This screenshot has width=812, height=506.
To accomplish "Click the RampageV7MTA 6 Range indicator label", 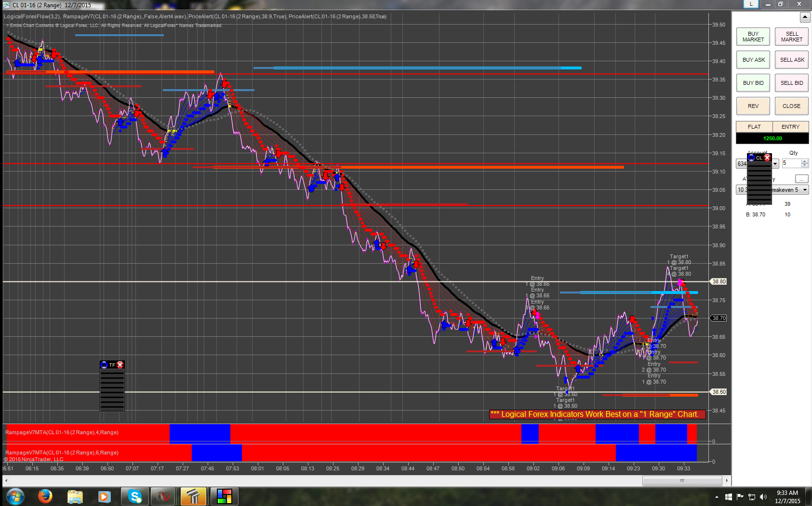I will point(62,453).
